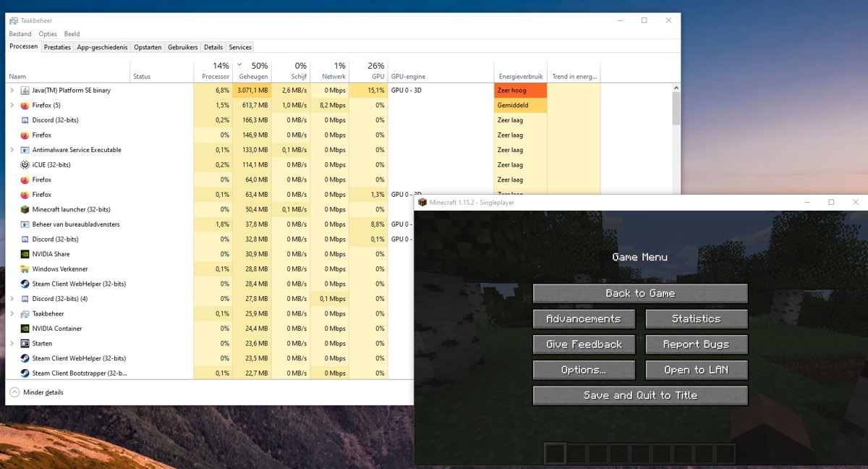Open Advancements in Minecraft menu
The image size is (868, 469).
pyautogui.click(x=584, y=318)
